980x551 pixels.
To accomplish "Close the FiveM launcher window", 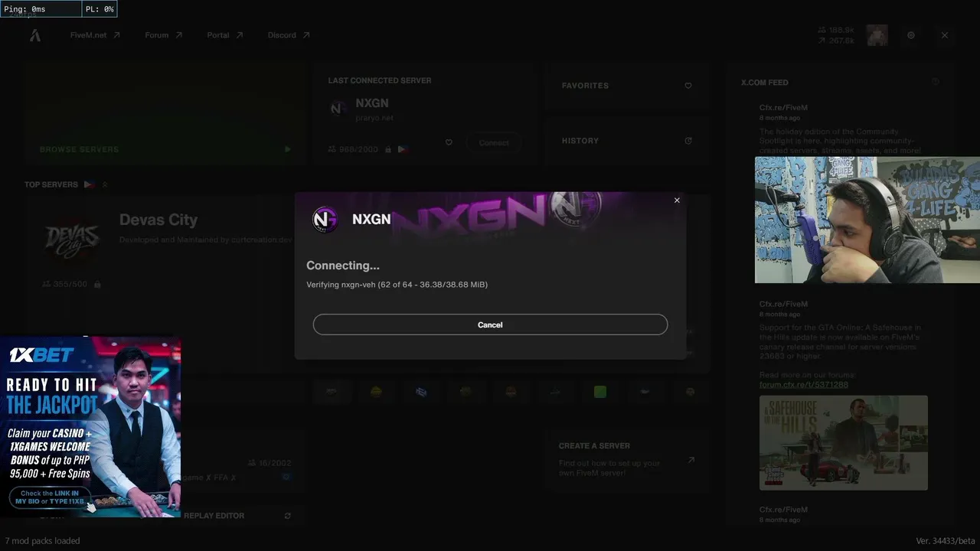I will (x=945, y=35).
